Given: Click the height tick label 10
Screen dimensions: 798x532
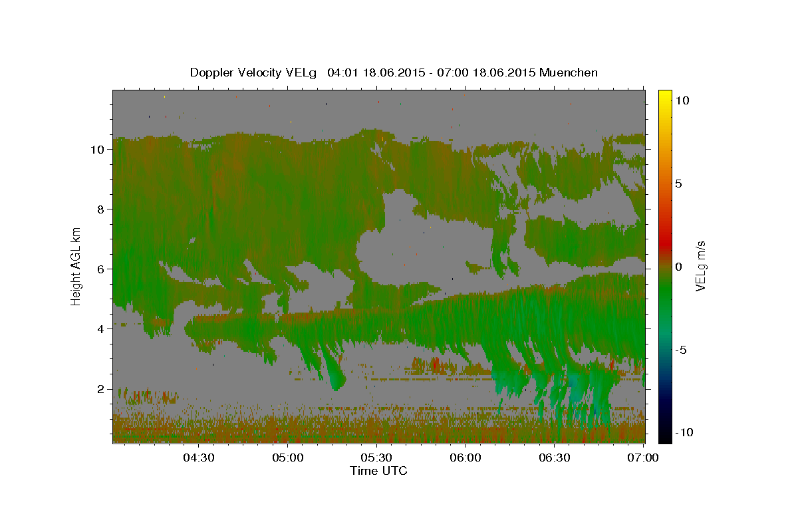Looking at the screenshot, I should coord(96,149).
